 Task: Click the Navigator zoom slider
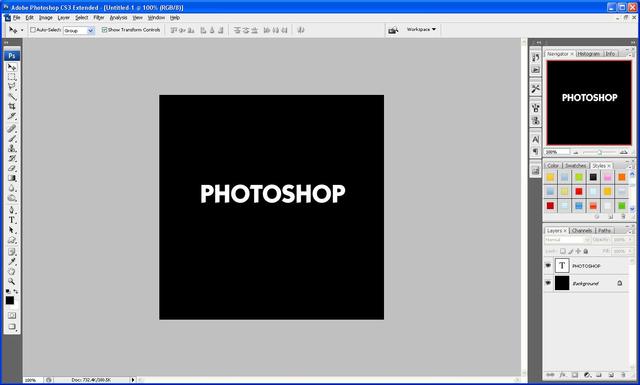pyautogui.click(x=599, y=152)
